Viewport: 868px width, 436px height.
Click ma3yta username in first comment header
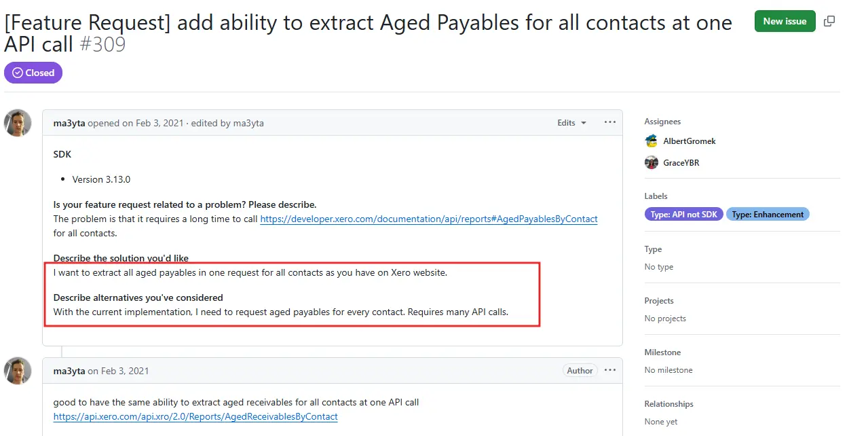pos(69,123)
